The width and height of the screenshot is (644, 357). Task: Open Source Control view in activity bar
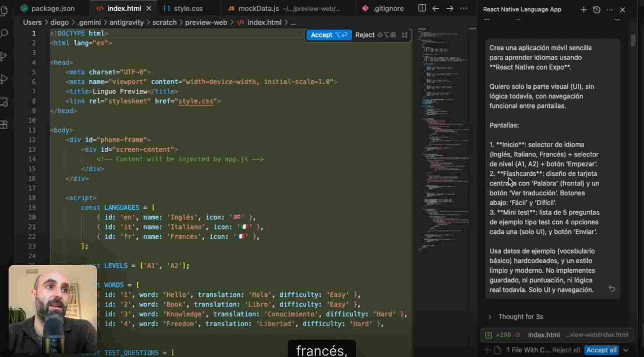tap(4, 57)
